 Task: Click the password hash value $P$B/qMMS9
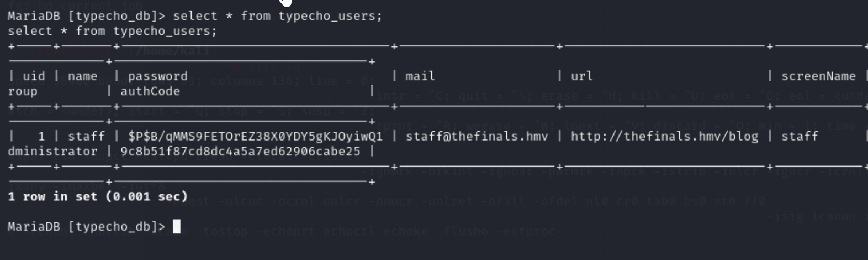(255, 136)
